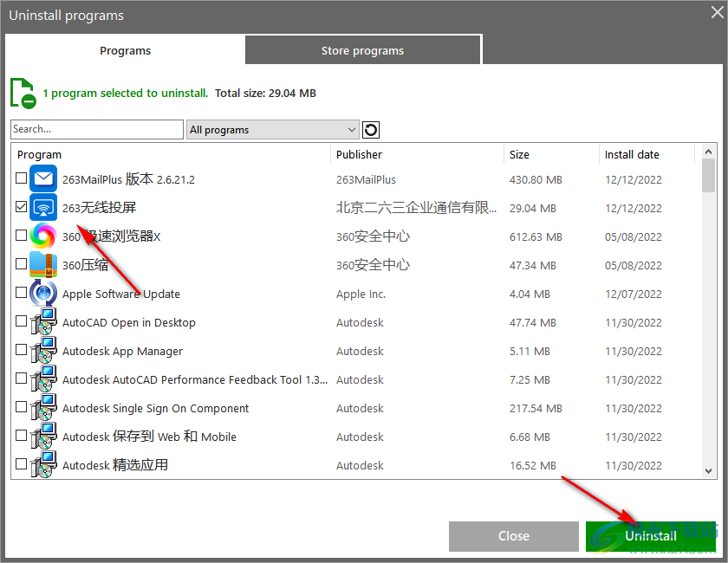
Task: Click the Autodesk App Manager icon
Action: click(x=43, y=351)
